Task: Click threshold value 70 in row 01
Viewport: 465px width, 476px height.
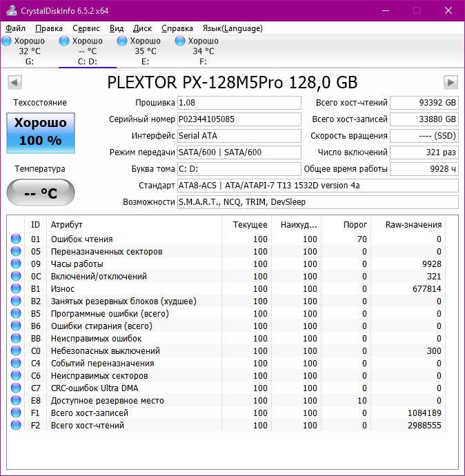Action: 362,239
